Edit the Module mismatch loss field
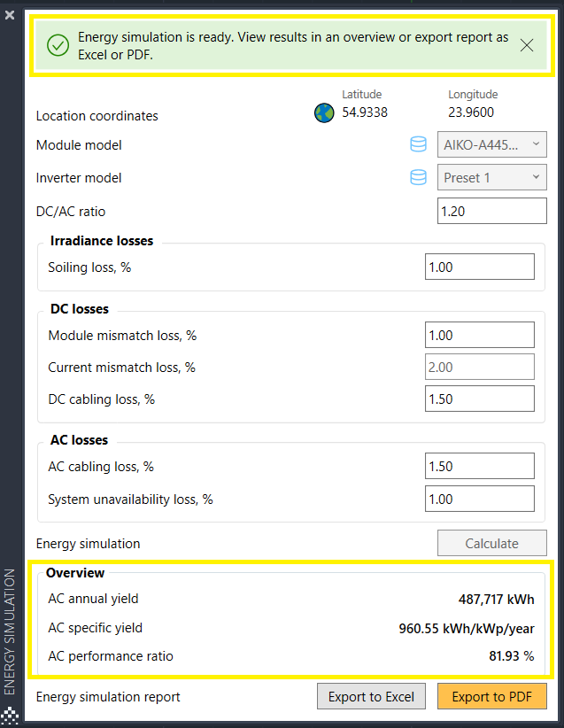The height and width of the screenshot is (728, 564). coord(480,335)
